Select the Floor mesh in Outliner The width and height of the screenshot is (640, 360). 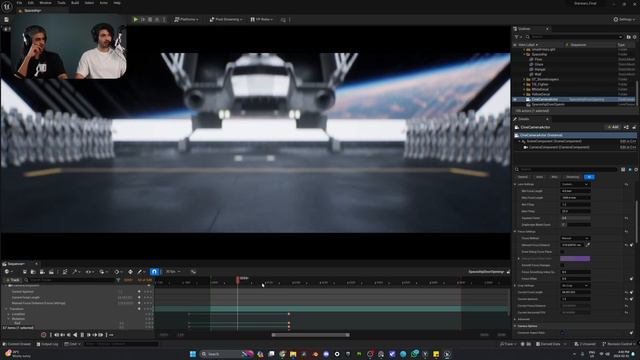[x=538, y=60]
